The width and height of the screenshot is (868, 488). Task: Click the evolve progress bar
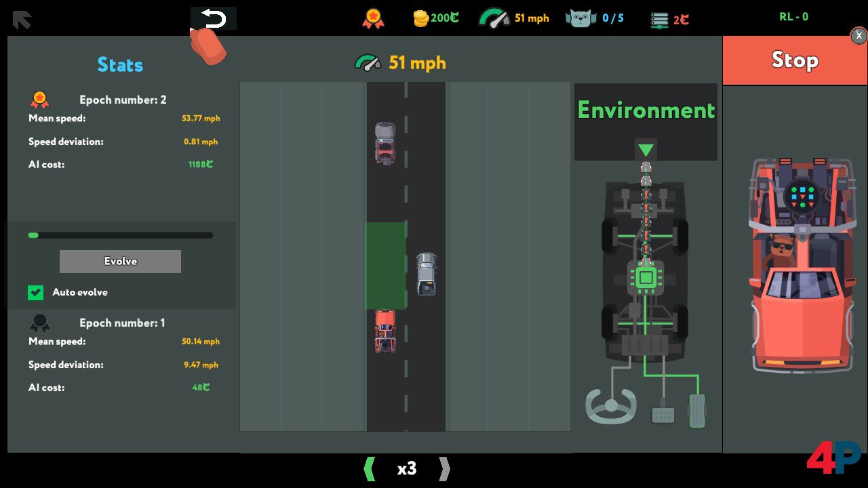120,235
